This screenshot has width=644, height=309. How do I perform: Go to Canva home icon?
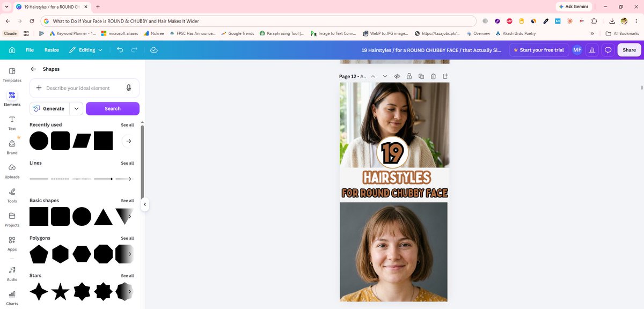12,50
